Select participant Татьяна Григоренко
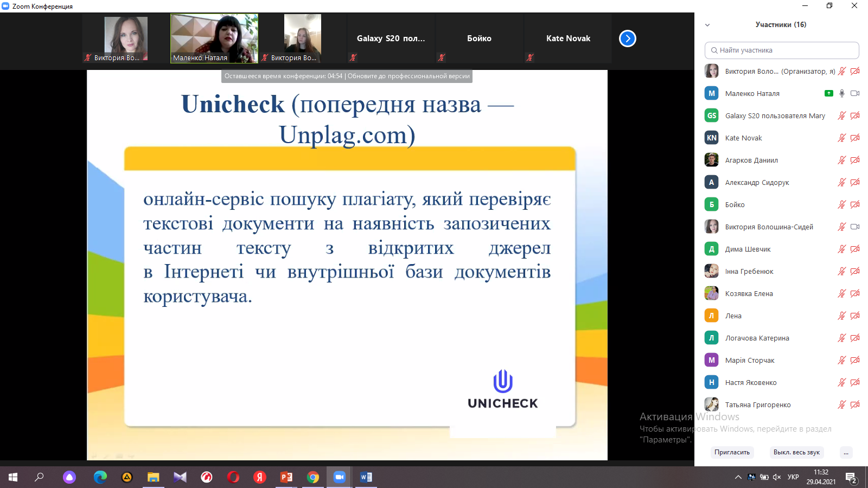The height and width of the screenshot is (488, 868). coord(757,404)
